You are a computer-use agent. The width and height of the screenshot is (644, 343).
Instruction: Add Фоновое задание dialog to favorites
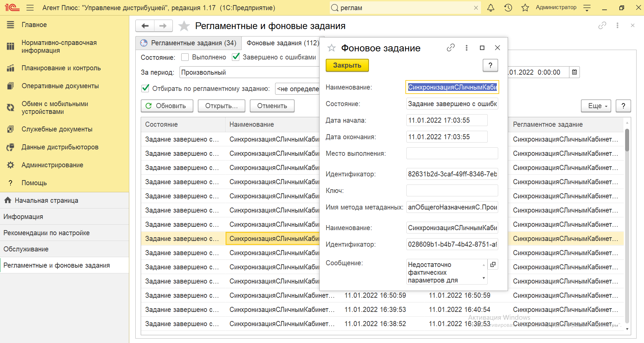(x=331, y=48)
